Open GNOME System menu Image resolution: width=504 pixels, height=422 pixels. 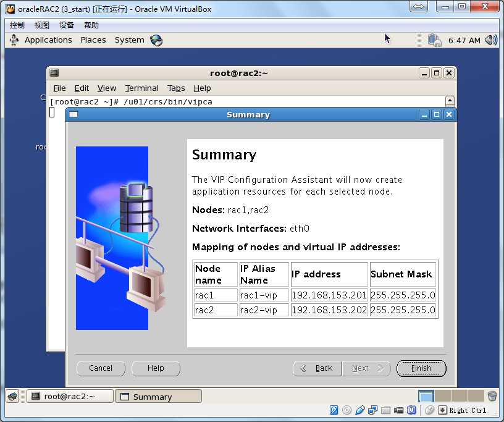129,40
